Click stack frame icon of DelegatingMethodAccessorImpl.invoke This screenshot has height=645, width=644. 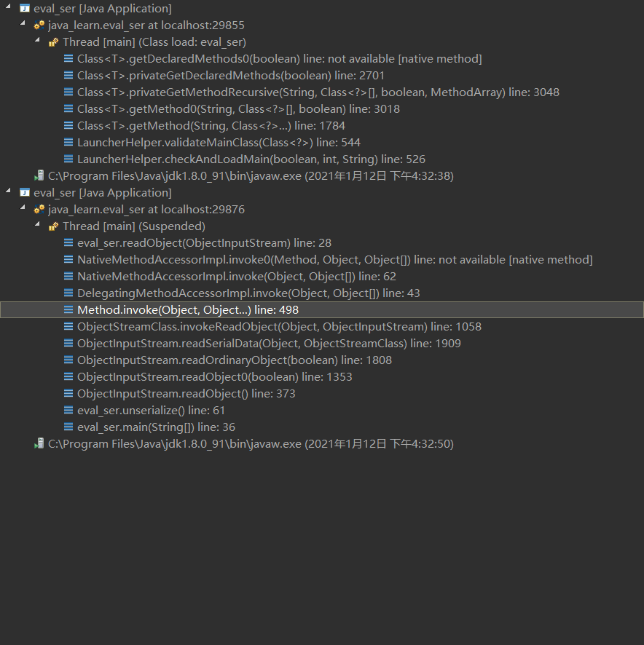(68, 293)
